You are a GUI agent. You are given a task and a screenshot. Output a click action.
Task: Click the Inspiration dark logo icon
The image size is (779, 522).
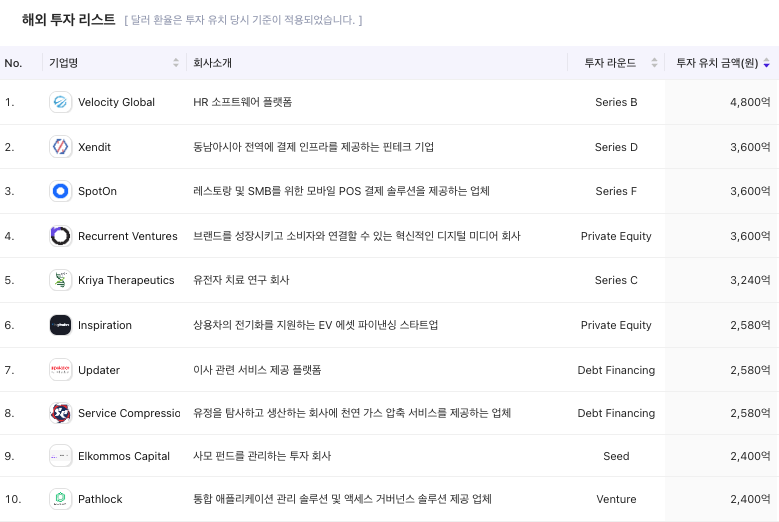pos(61,325)
